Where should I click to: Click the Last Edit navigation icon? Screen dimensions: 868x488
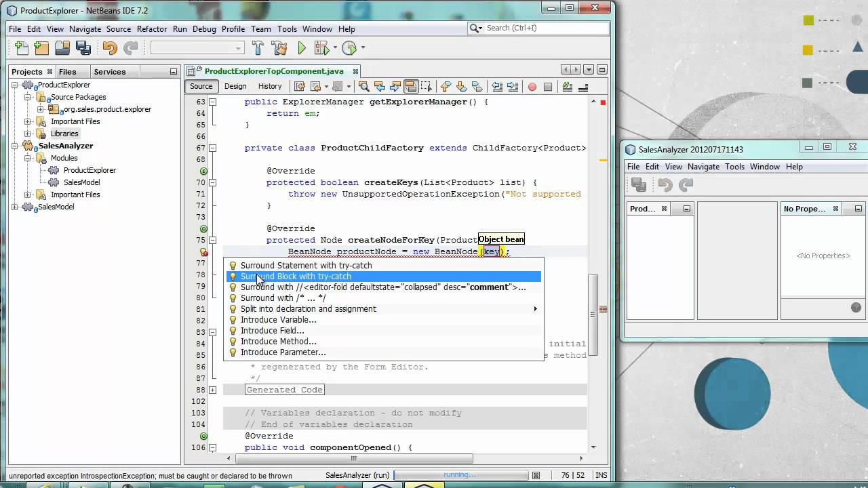[299, 87]
